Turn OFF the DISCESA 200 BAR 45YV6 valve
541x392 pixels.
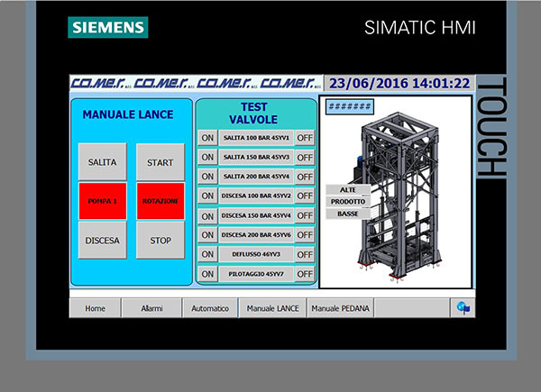(305, 235)
